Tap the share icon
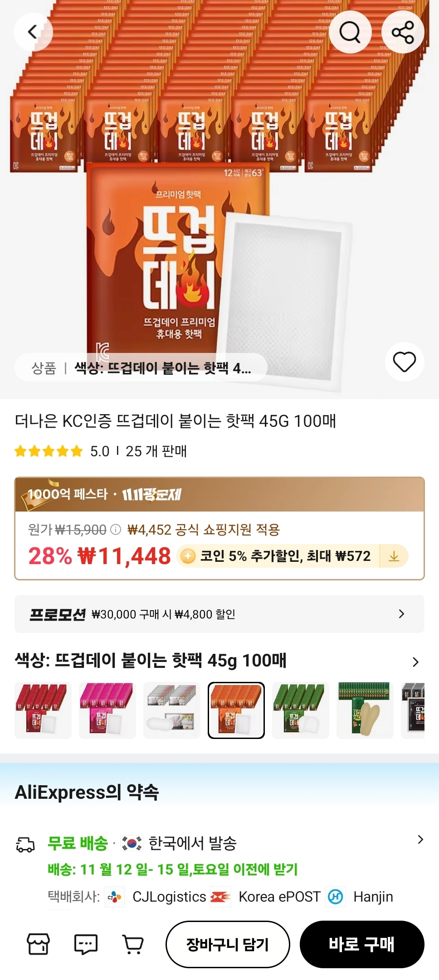Image resolution: width=439 pixels, height=980 pixels. [403, 32]
